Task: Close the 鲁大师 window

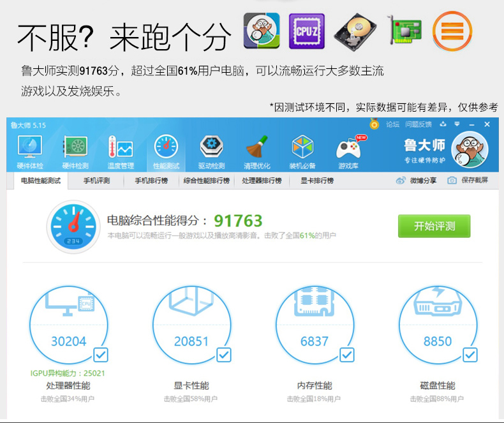Action: coord(487,124)
